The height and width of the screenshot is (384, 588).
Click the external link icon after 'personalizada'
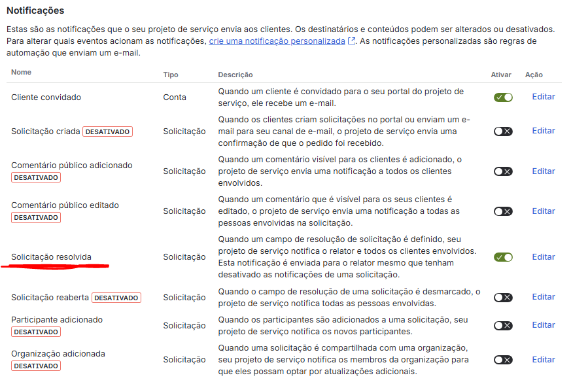point(352,41)
